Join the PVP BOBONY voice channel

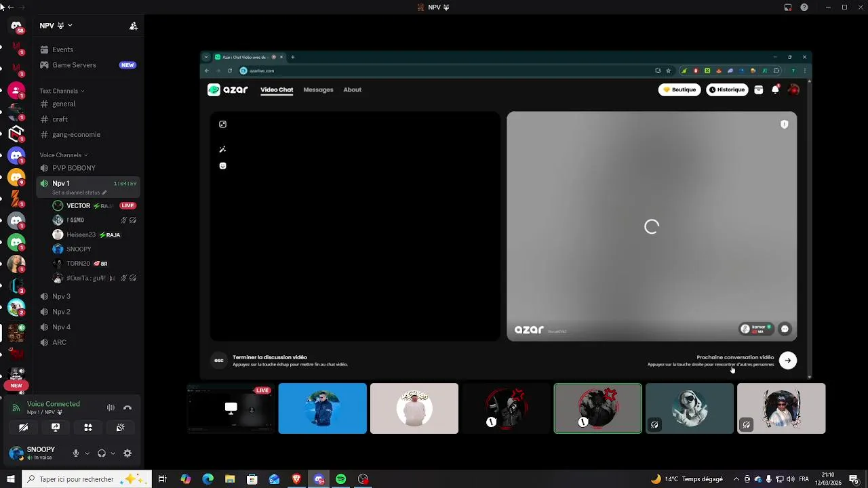pos(88,168)
